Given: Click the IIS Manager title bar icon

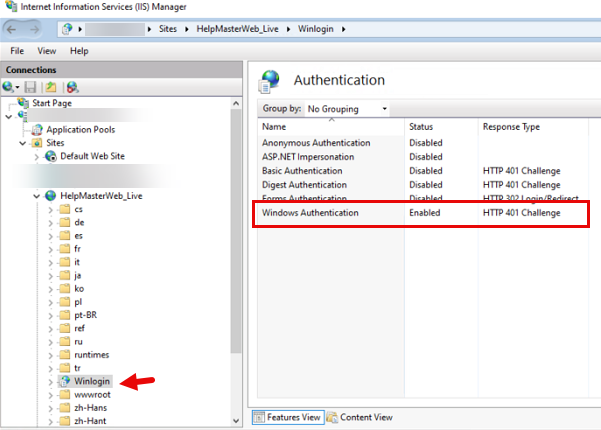Looking at the screenshot, I should coord(11,6).
